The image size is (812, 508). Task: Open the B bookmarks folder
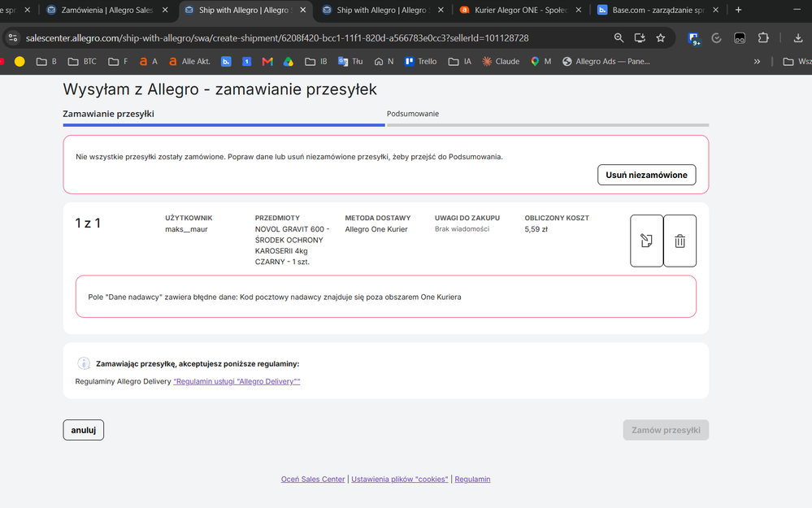coord(46,62)
